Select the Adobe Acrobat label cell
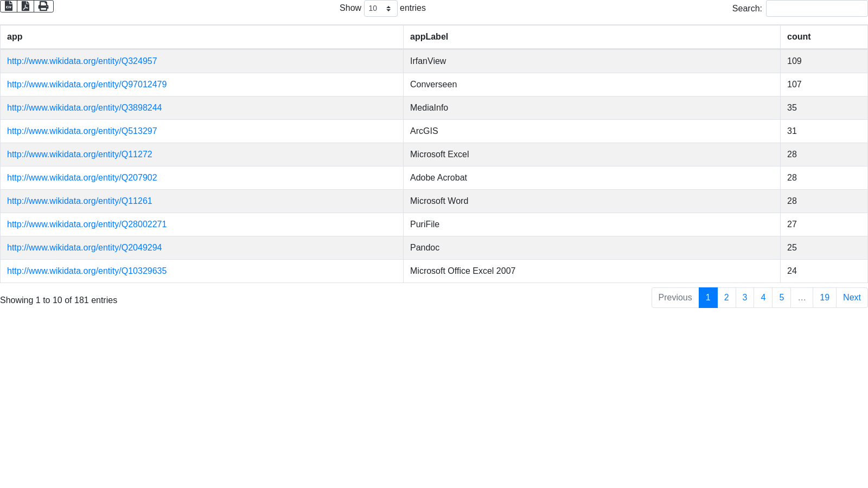This screenshot has width=868, height=488. tap(592, 178)
